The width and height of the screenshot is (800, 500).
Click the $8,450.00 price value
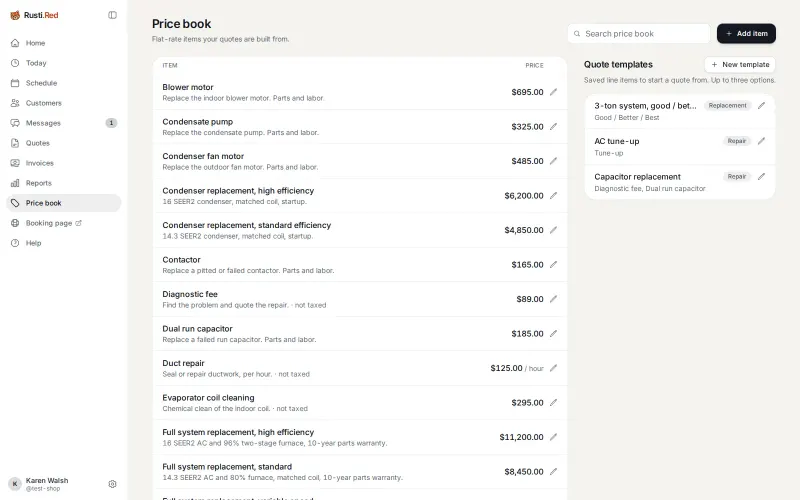[523, 471]
